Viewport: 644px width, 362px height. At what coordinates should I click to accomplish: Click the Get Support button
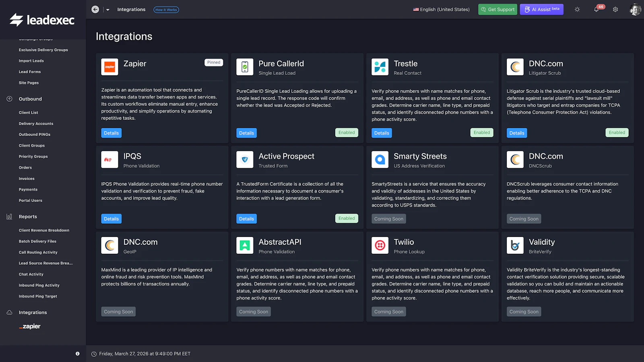coord(497,10)
